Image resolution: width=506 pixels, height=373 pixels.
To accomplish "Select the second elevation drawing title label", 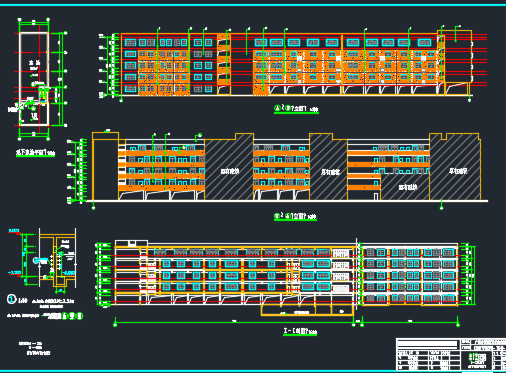I will (295, 216).
